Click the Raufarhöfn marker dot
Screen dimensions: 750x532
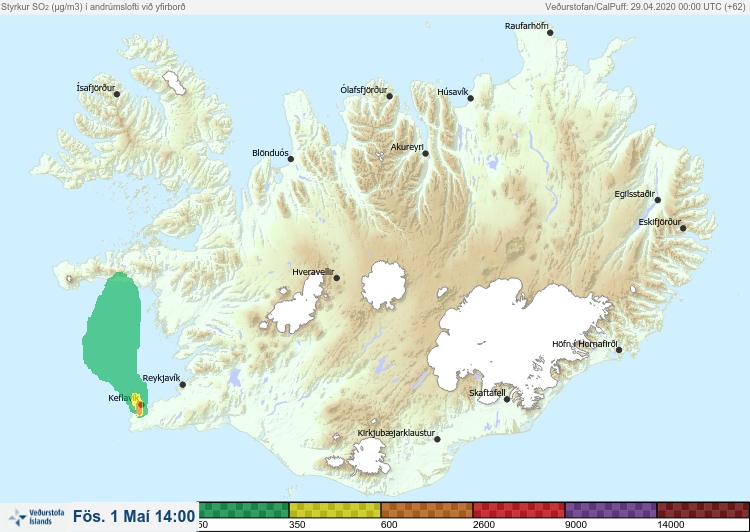tap(550, 33)
